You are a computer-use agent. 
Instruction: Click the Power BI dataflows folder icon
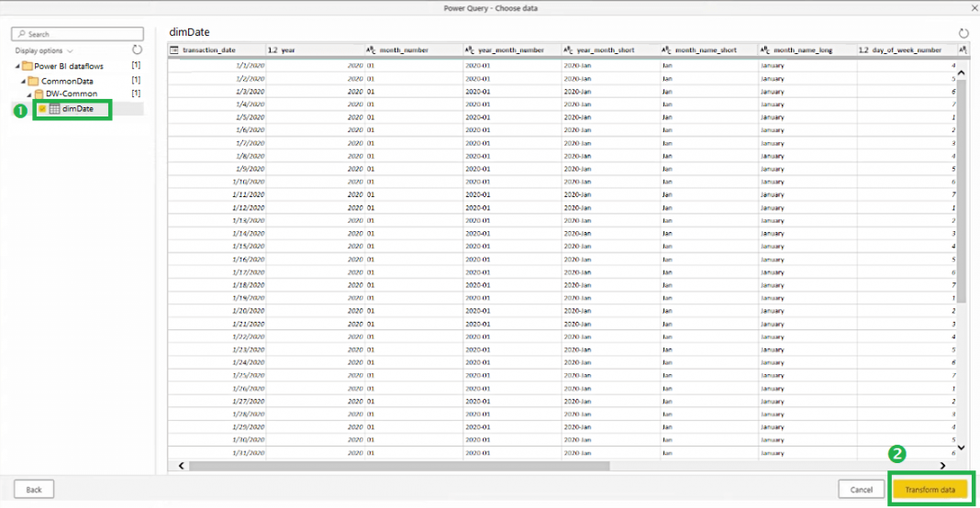click(x=28, y=67)
